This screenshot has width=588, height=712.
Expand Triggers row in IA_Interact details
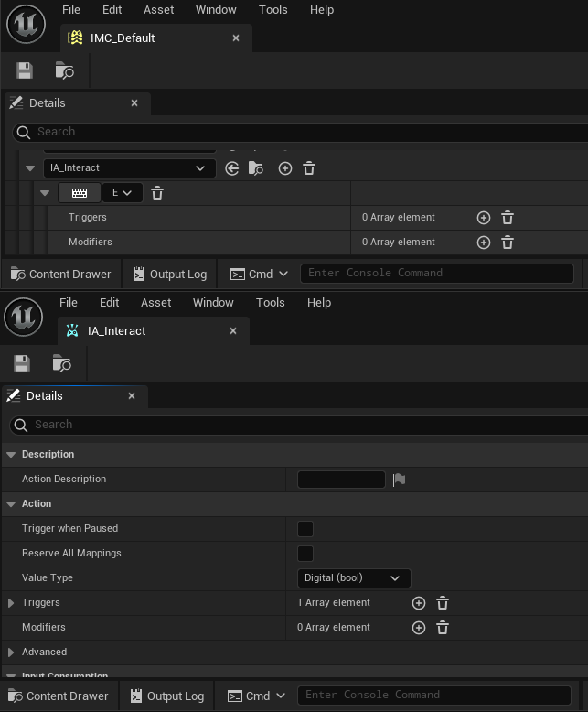(x=11, y=603)
